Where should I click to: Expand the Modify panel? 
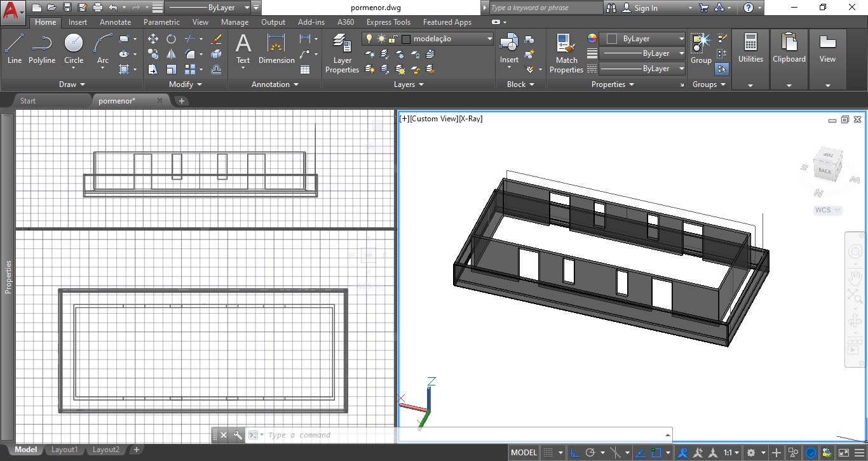pyautogui.click(x=186, y=84)
